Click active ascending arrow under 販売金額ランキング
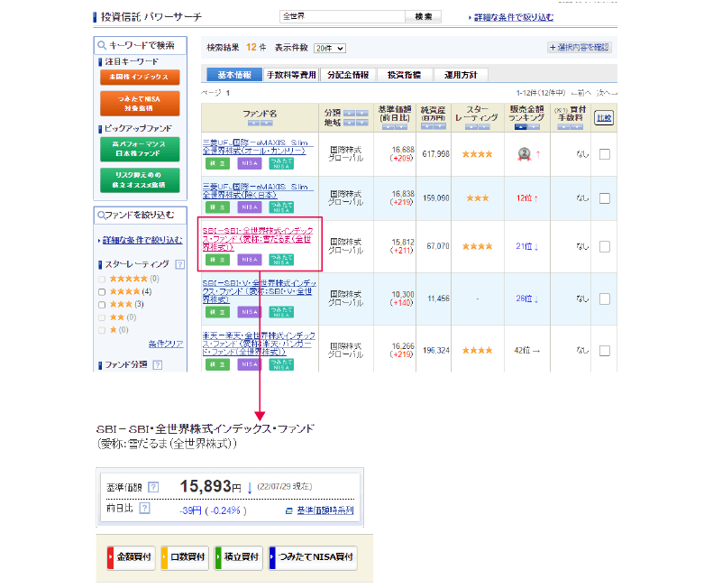This screenshot has height=588, width=722. (520, 127)
